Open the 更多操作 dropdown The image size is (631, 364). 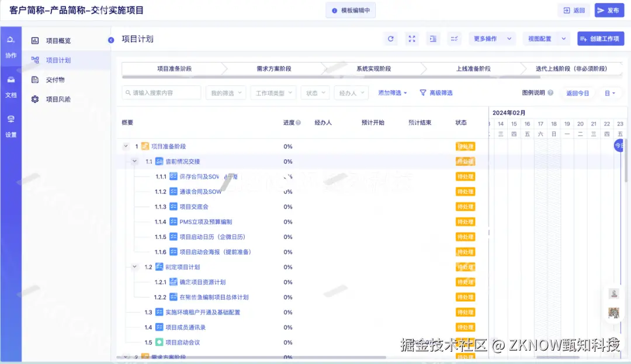coord(491,39)
